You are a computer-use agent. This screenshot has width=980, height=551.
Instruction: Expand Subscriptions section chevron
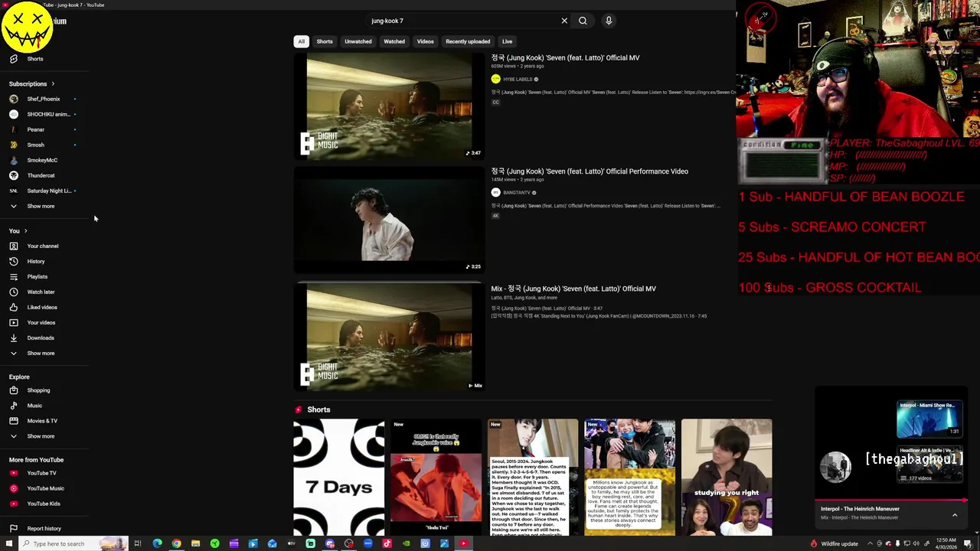pyautogui.click(x=53, y=83)
